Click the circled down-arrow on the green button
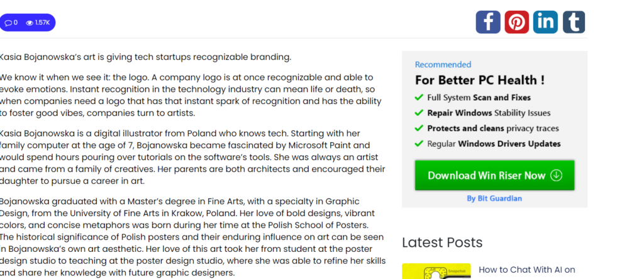Screen dimensions: 644x279 [556, 175]
